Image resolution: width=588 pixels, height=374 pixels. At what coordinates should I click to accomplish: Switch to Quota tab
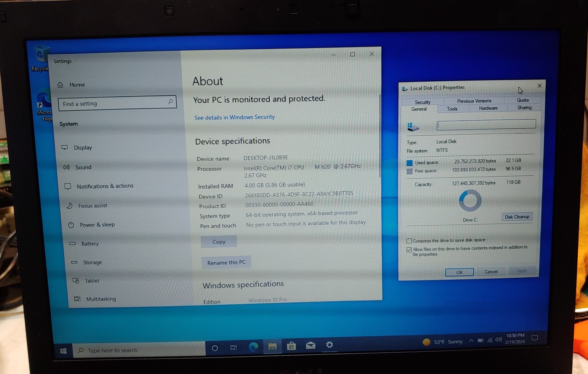click(x=523, y=100)
